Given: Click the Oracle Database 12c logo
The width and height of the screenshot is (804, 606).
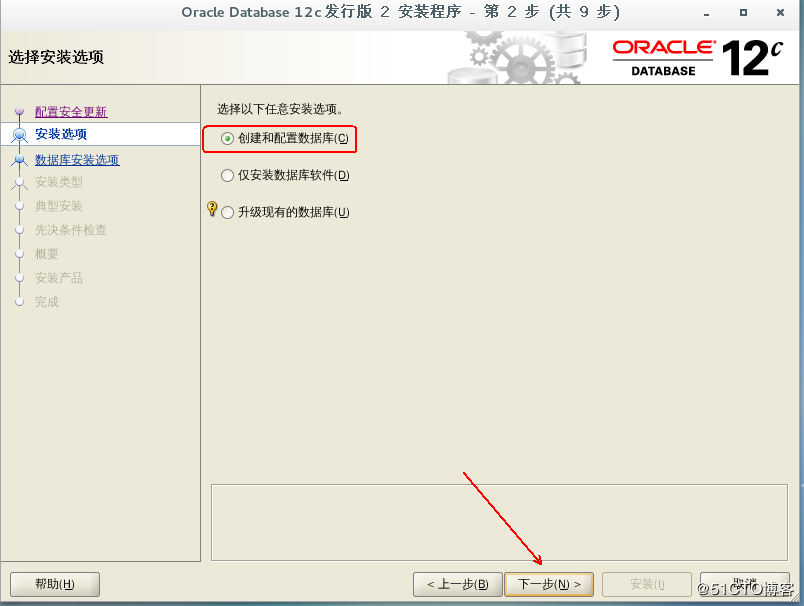Looking at the screenshot, I should pos(697,58).
